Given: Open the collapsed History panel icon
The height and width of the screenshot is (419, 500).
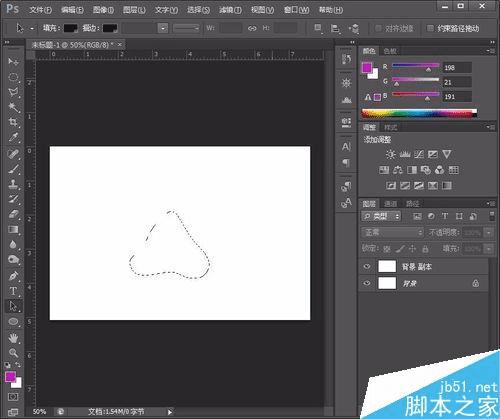Looking at the screenshot, I should click(x=346, y=59).
